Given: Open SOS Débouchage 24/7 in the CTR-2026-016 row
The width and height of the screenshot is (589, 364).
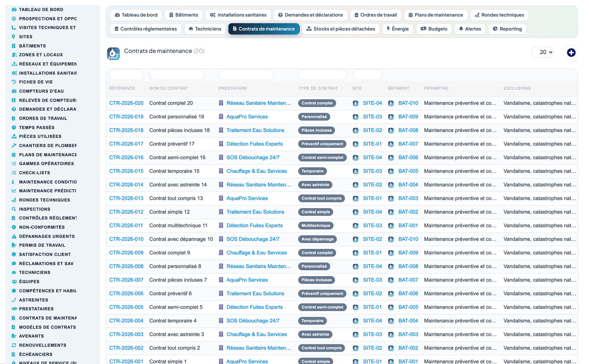Looking at the screenshot, I should pos(253,158).
